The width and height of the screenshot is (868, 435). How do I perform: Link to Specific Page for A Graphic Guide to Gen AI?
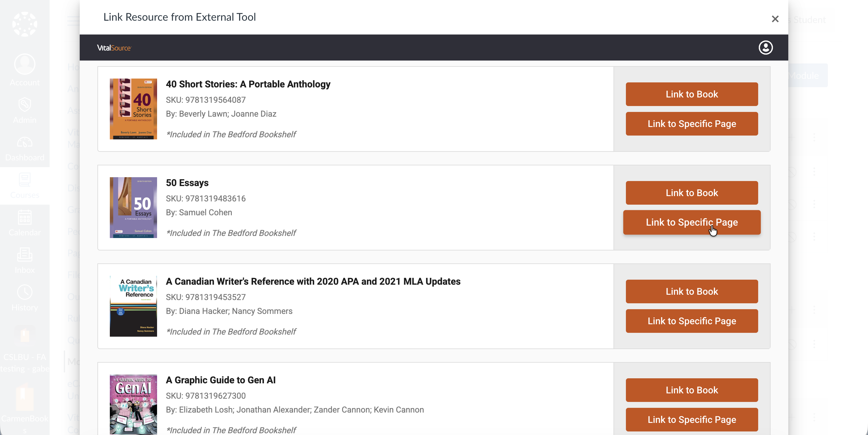(692, 420)
